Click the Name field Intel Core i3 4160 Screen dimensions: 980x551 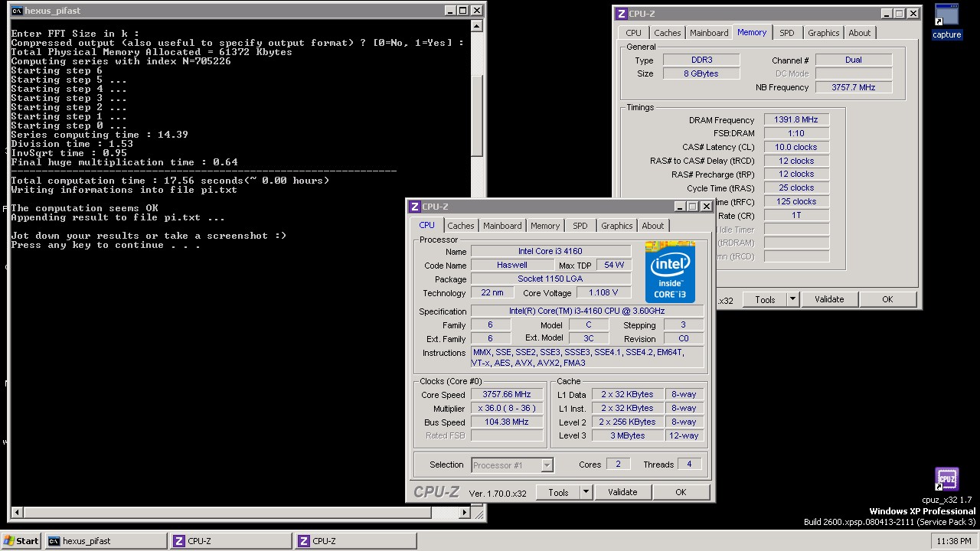(x=550, y=251)
